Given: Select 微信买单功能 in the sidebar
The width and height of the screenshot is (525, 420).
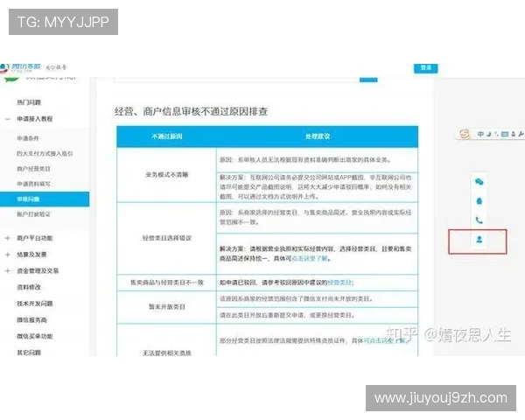Looking at the screenshot, I should 35,336.
